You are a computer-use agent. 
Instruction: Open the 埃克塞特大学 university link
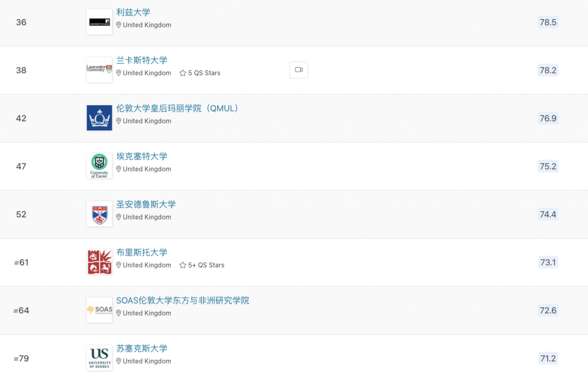pos(142,156)
